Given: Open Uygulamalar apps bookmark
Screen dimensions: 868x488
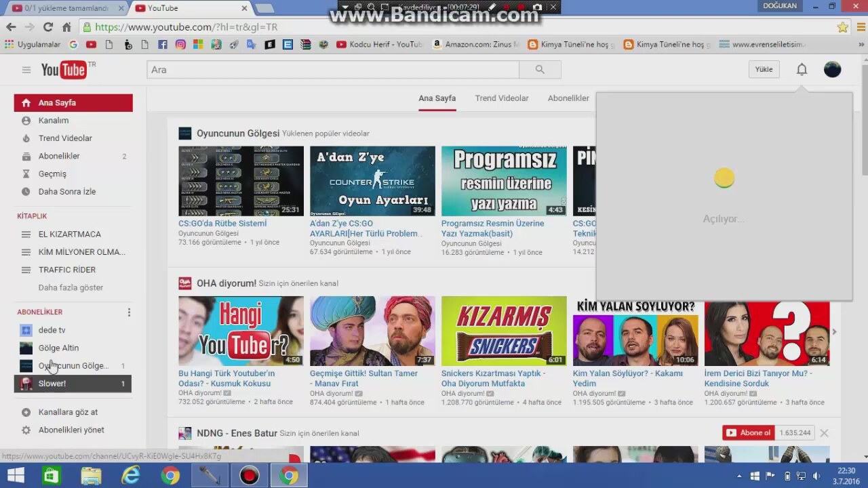Looking at the screenshot, I should tap(33, 45).
